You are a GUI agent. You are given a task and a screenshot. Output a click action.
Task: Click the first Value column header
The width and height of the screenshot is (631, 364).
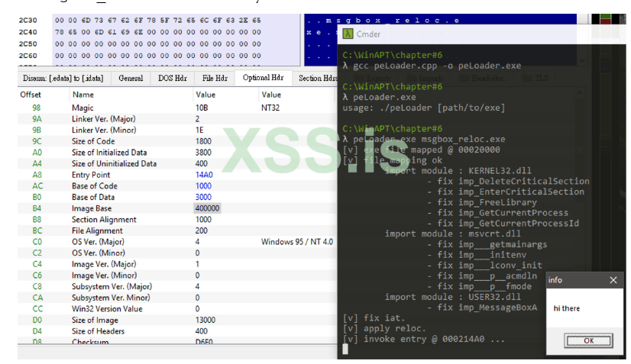click(205, 95)
